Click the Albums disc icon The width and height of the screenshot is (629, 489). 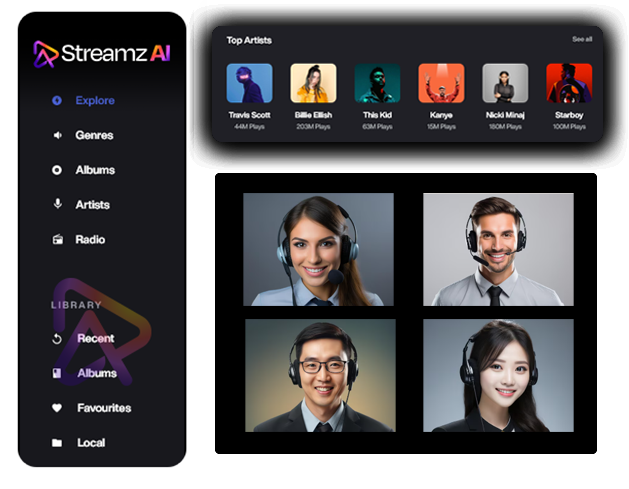click(57, 170)
